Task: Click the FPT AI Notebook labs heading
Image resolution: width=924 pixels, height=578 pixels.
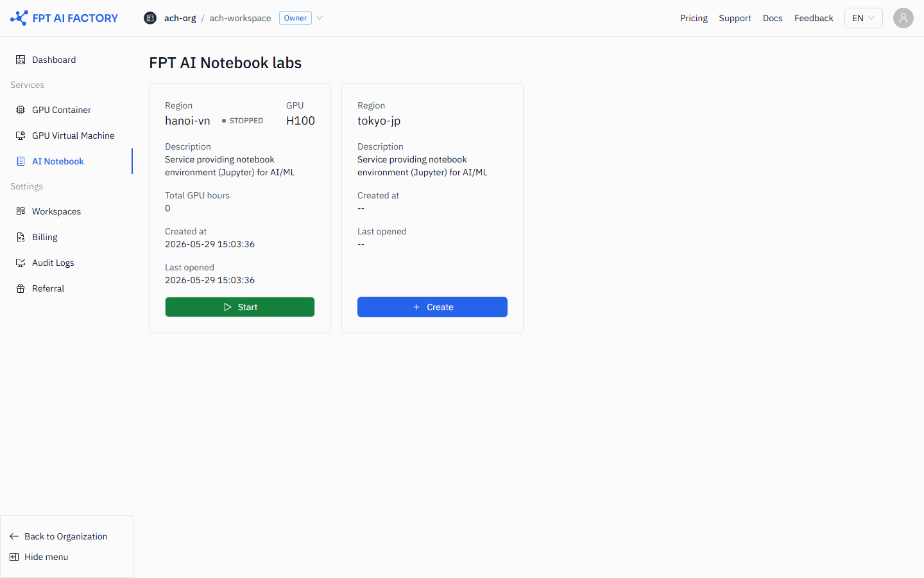Action: coord(225,63)
